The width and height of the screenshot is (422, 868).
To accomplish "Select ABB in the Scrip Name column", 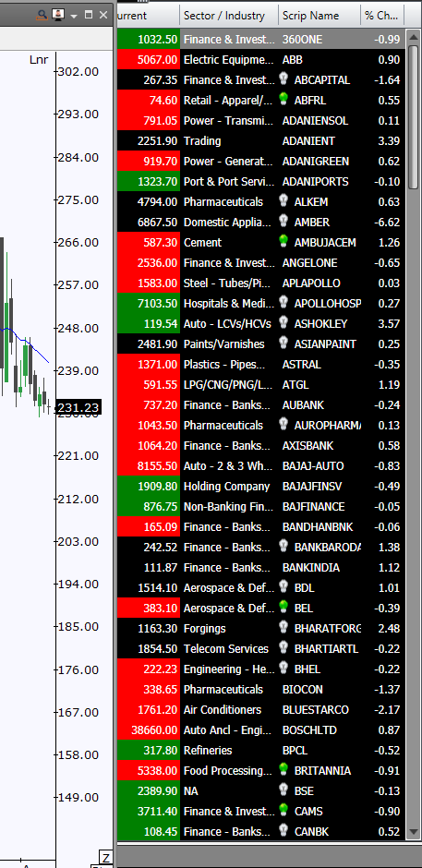I will click(x=293, y=59).
